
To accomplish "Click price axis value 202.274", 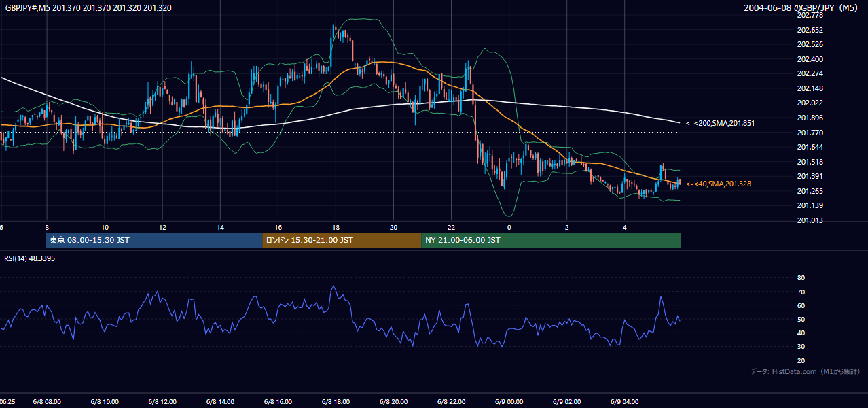I will 810,73.
